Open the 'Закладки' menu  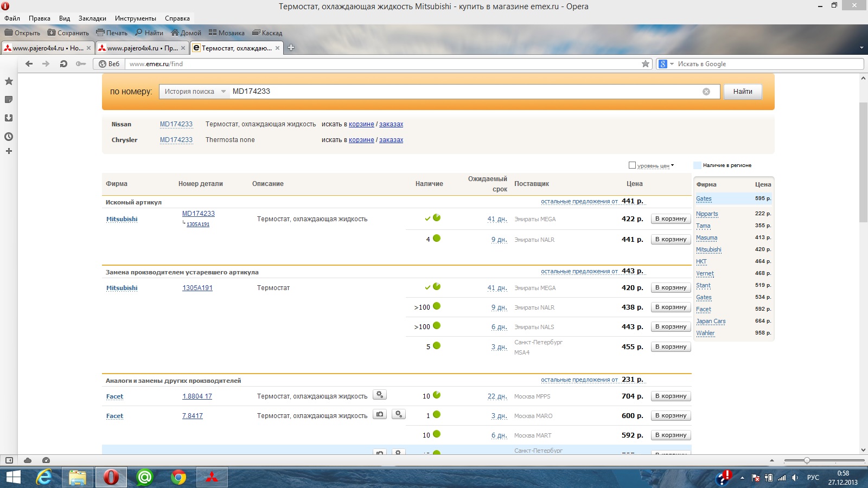(92, 18)
